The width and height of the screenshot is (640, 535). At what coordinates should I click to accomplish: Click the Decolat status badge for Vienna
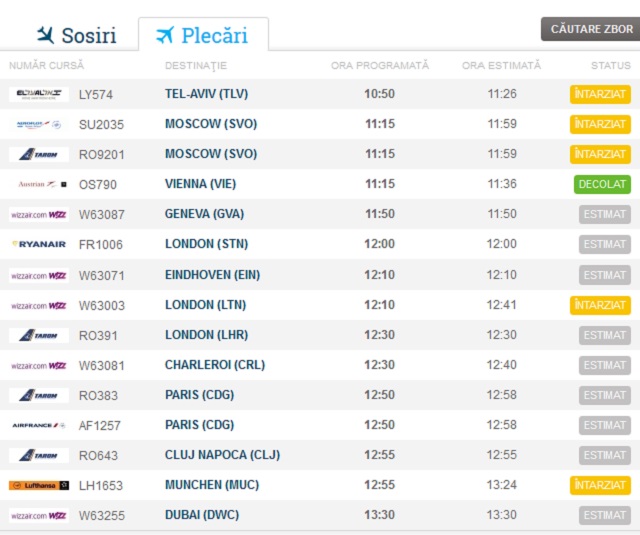click(x=602, y=184)
